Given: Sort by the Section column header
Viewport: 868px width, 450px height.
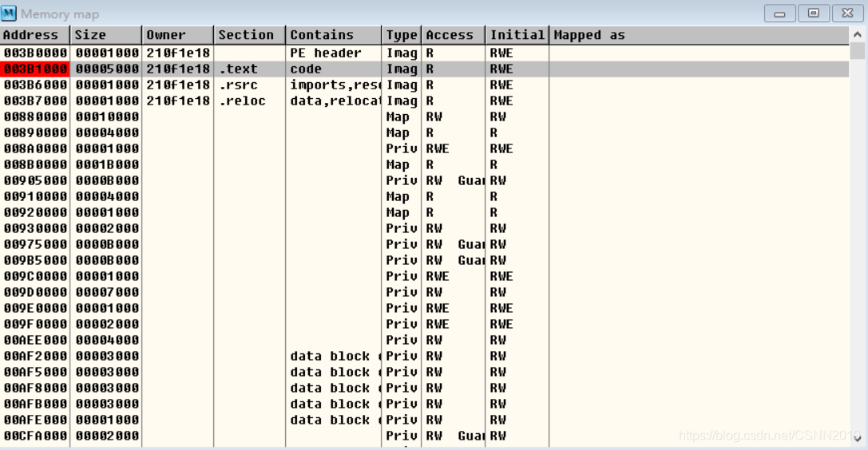Looking at the screenshot, I should 250,35.
